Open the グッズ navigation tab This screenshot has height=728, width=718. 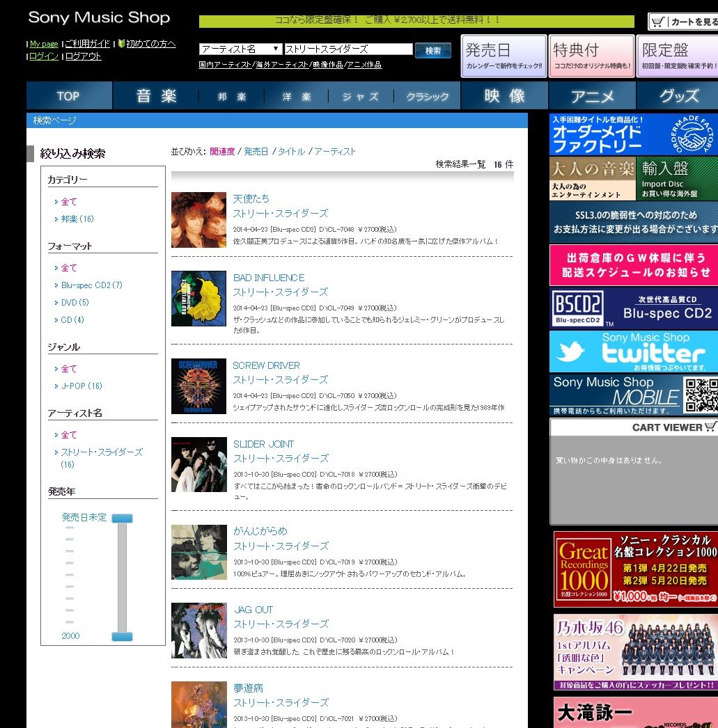point(678,95)
